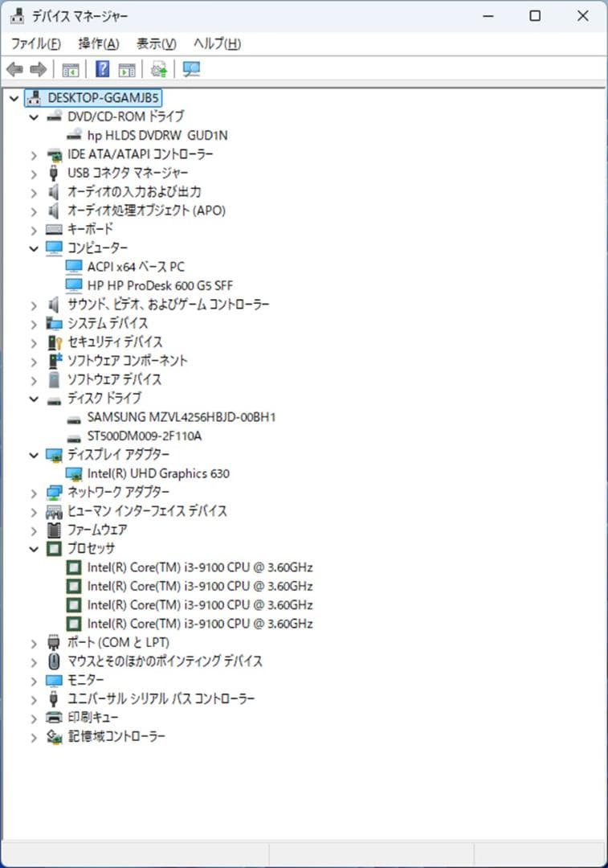Click the IDE ATA/ATAPI controller icon
This screenshot has width=608, height=868.
point(55,154)
